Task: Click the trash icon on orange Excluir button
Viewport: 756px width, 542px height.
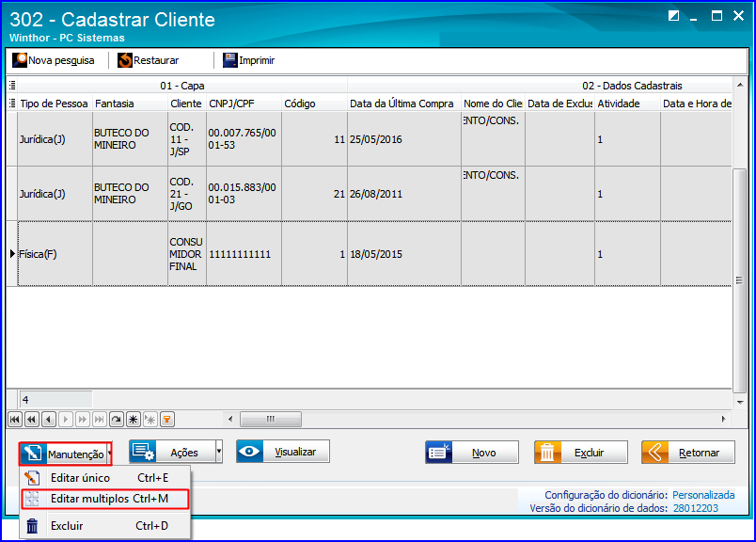Action: [x=547, y=453]
